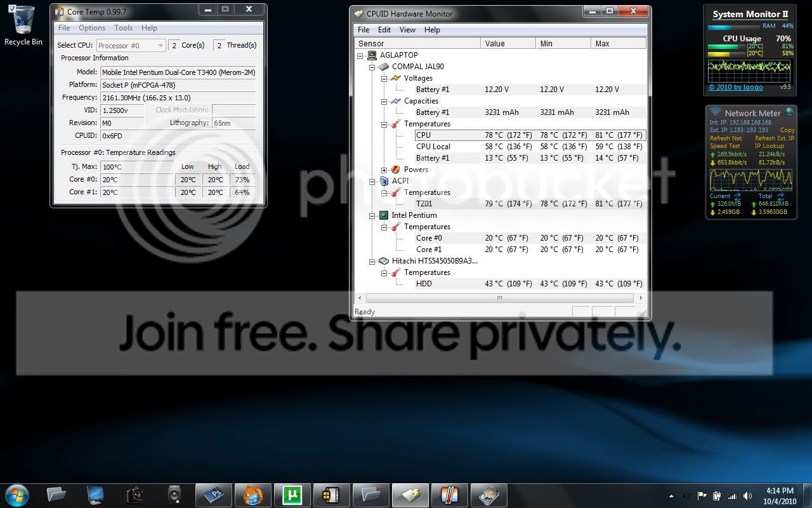Open the View menu in Hardware Monitor

click(407, 30)
